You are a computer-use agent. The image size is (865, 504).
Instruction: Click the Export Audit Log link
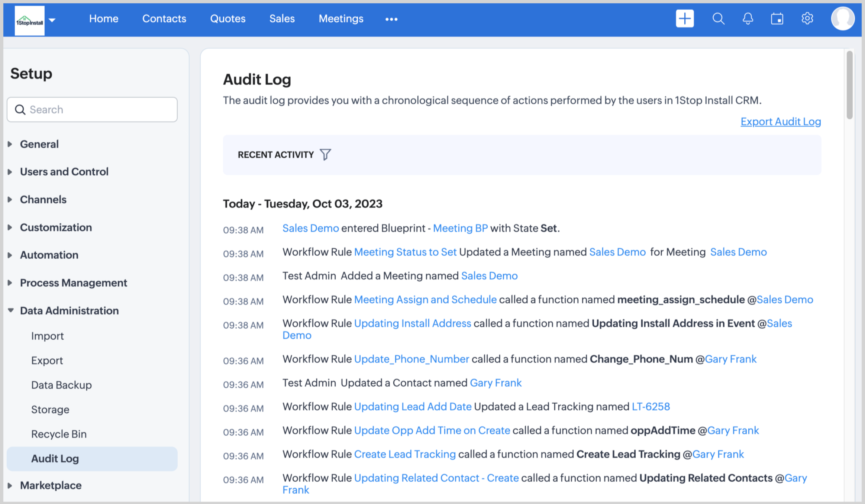coord(781,122)
